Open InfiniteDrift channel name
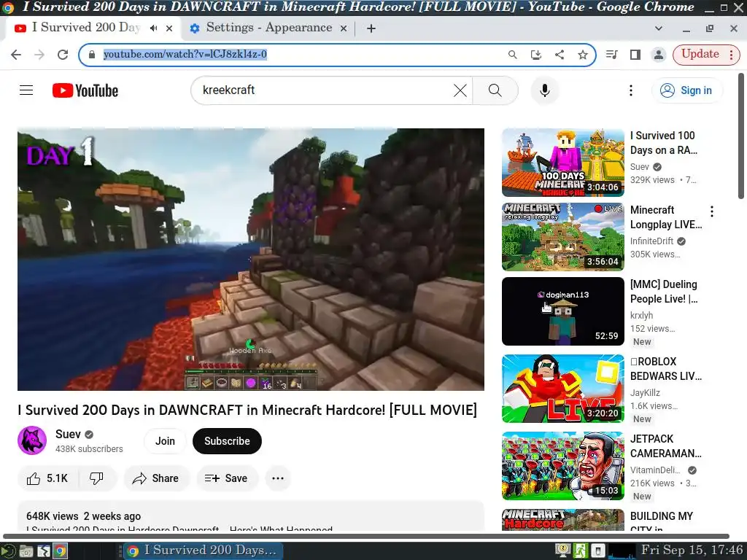 click(x=651, y=241)
